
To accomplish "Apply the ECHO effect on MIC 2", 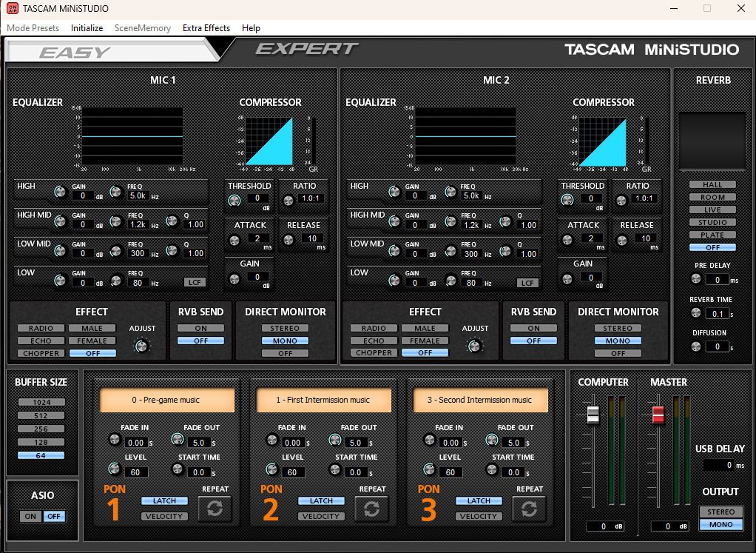I will [374, 341].
